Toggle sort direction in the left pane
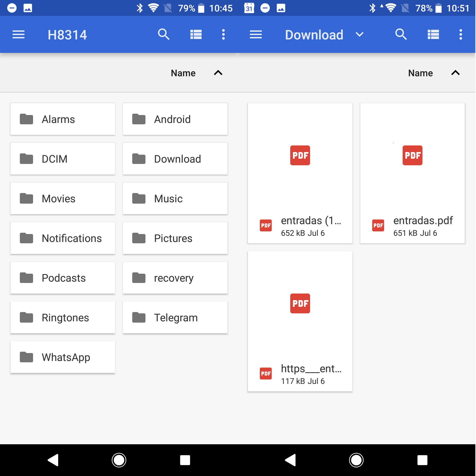Viewport: 476px width, 476px height. [x=218, y=73]
